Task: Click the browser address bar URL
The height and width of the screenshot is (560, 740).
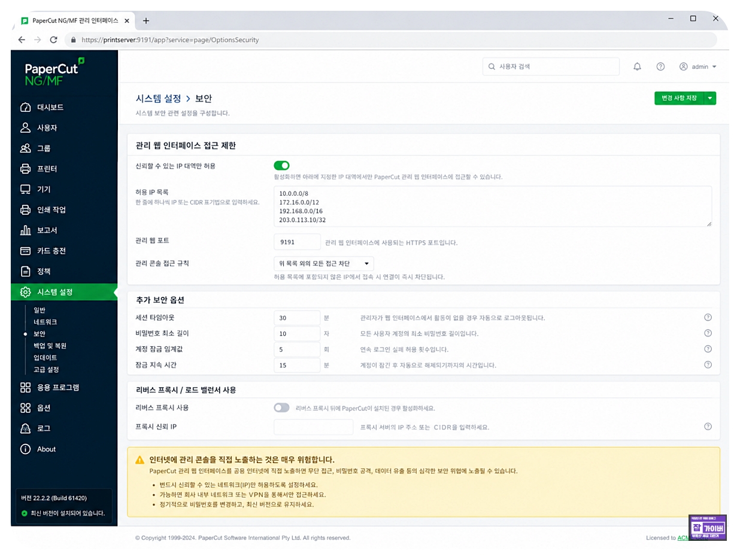Action: (x=170, y=40)
